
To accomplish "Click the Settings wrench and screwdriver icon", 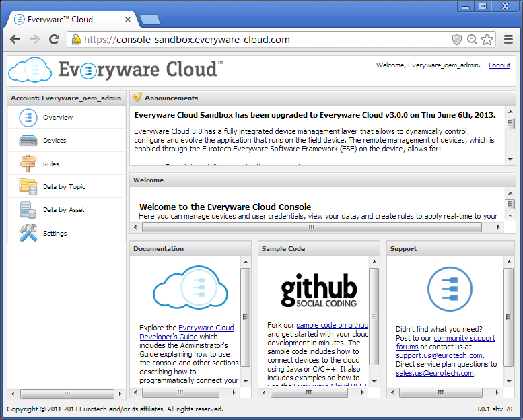I will tap(28, 233).
